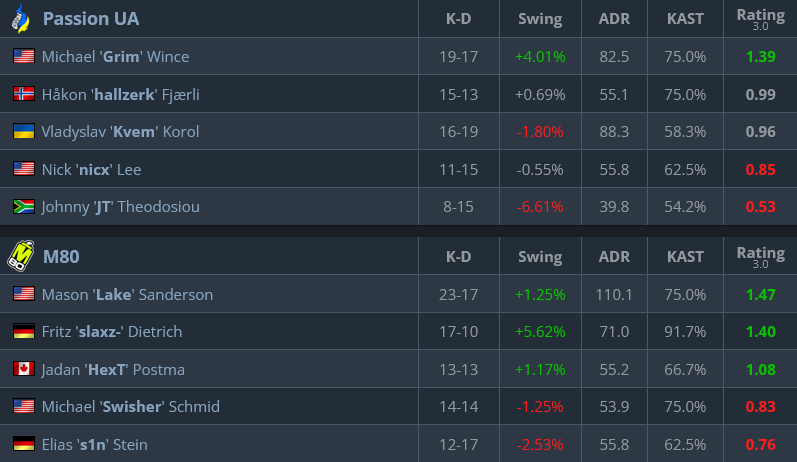Sort M80 table by Rating 3.0

760,257
